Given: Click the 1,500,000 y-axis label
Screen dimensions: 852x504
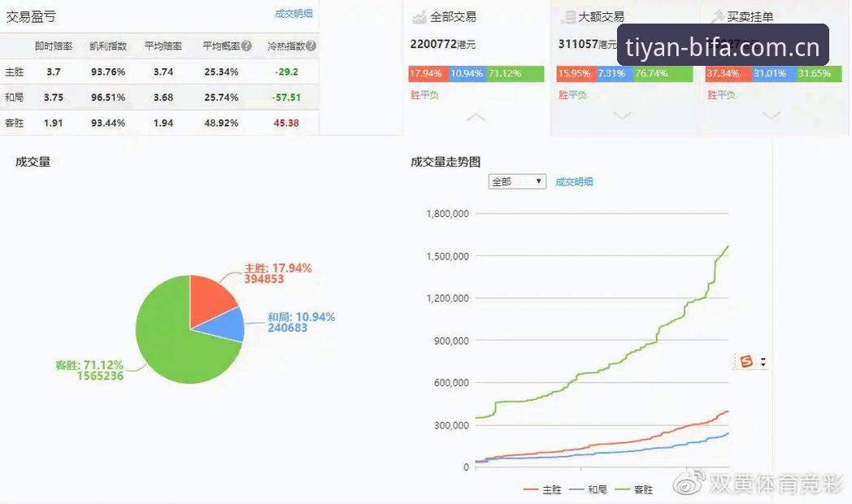Looking at the screenshot, I should (448, 256).
